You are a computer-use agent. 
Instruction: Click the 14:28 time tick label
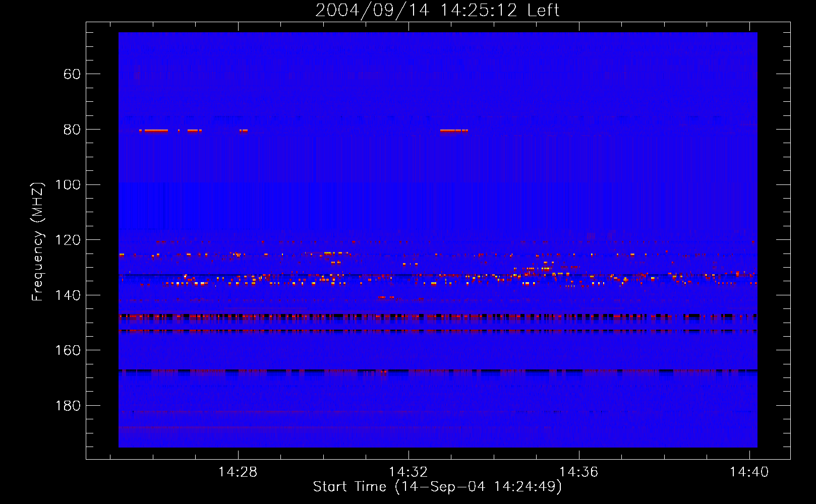pos(238,472)
